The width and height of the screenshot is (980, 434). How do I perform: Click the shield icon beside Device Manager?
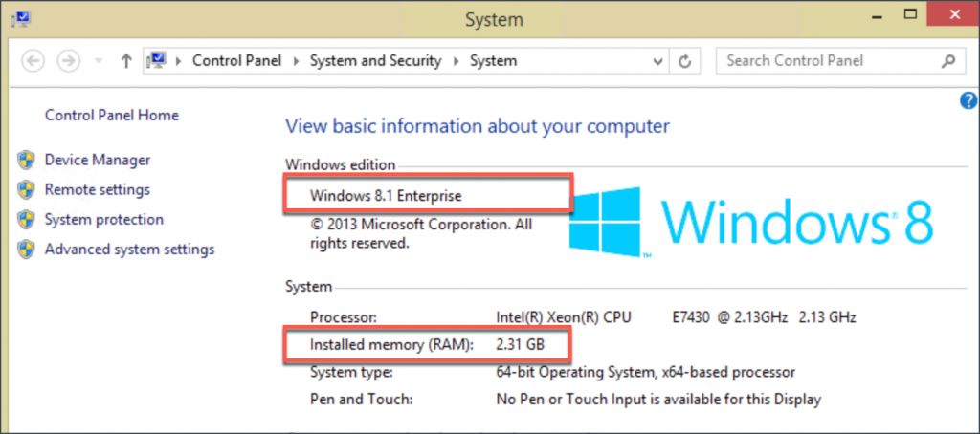27,161
